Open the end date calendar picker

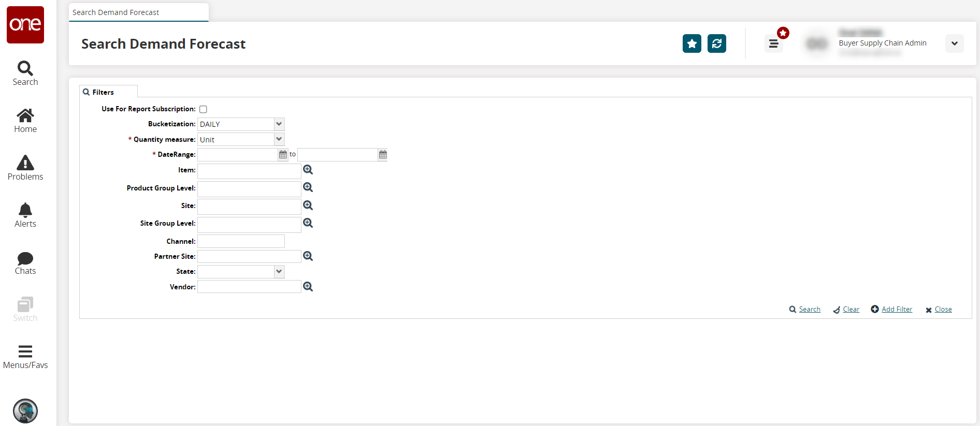(383, 155)
